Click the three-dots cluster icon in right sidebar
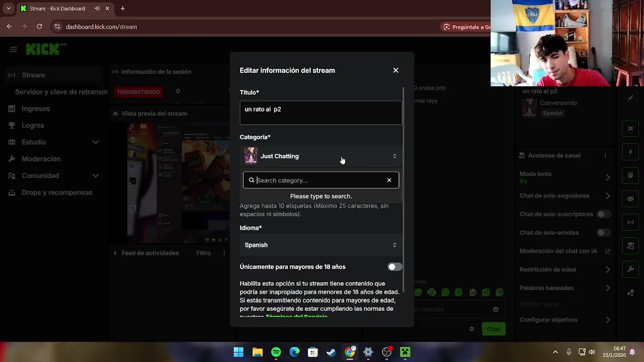The height and width of the screenshot is (362, 644). coord(630,293)
